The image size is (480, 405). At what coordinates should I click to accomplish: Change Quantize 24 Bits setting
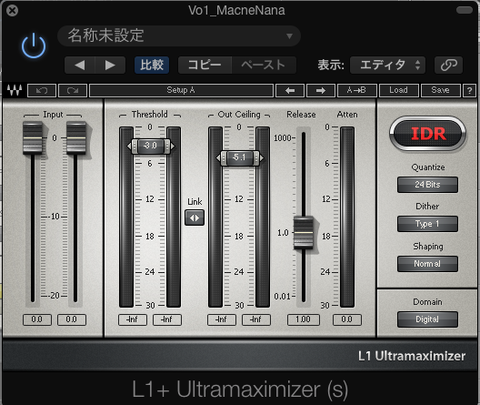click(427, 184)
